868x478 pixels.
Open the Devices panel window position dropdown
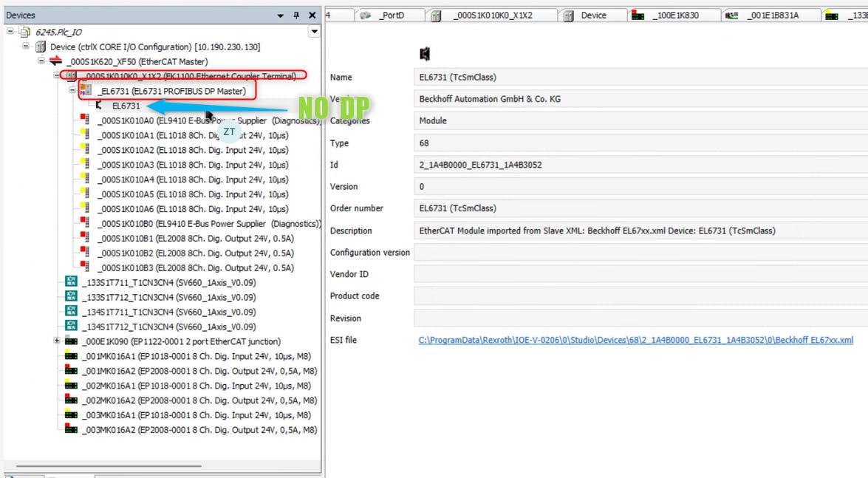[281, 16]
